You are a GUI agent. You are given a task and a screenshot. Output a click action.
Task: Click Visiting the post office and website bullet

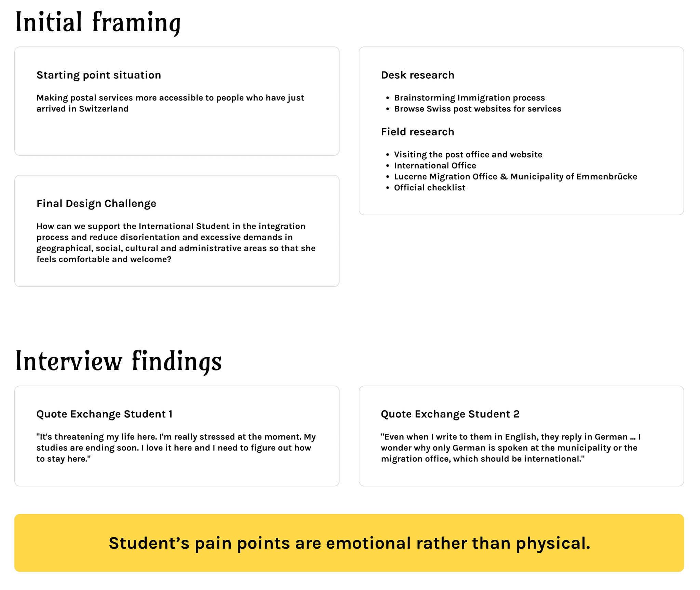pyautogui.click(x=468, y=155)
